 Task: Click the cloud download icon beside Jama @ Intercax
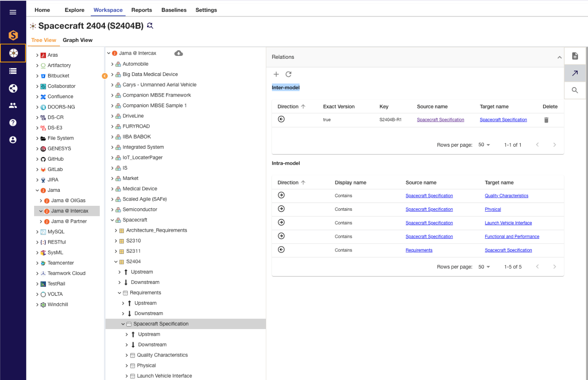coord(178,53)
